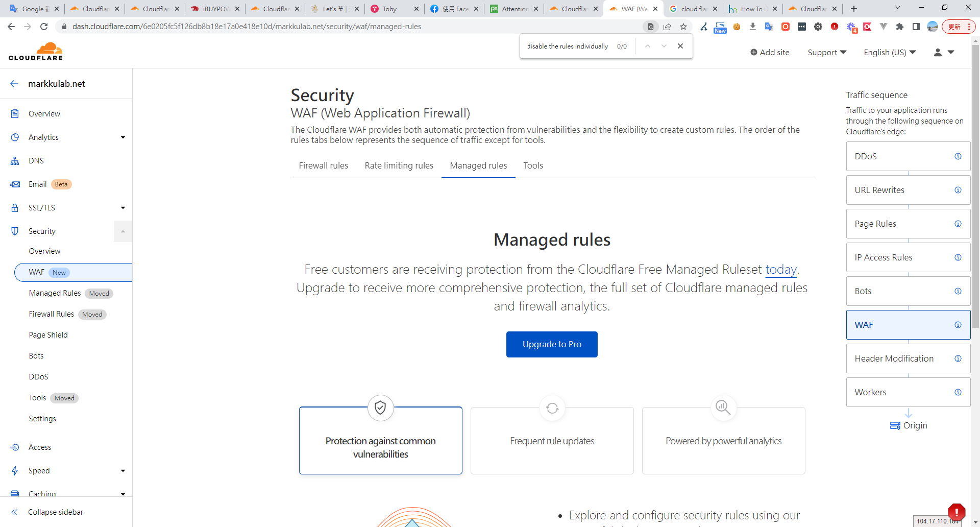980x527 pixels.
Task: Click the back arrow beside markkulab.net
Action: (14, 84)
